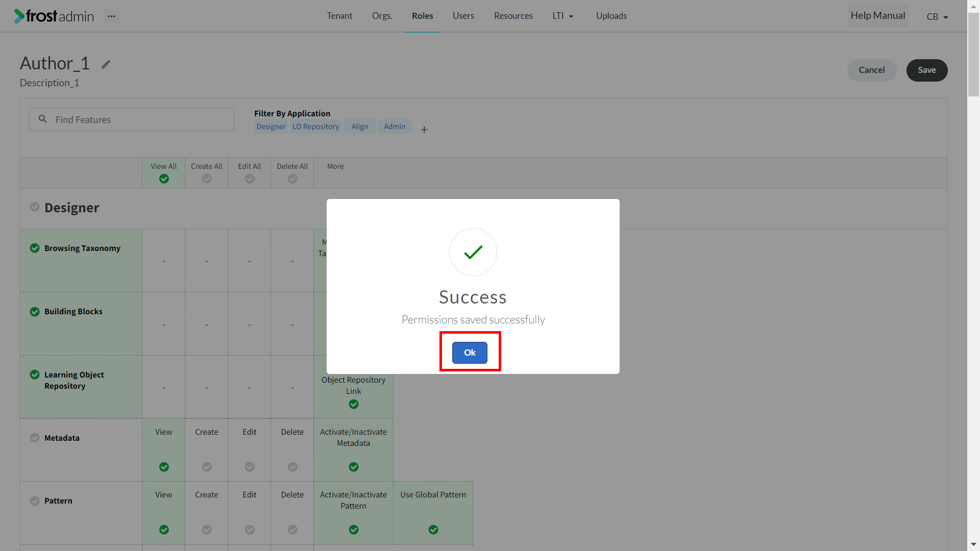Toggle Use Global Pattern checkmark

click(x=433, y=530)
